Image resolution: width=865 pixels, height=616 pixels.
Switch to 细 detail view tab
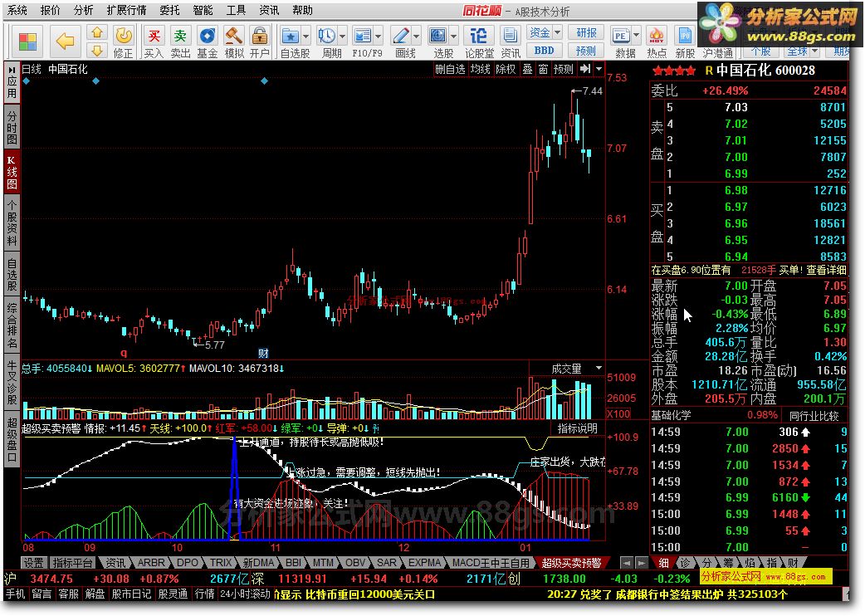click(x=663, y=563)
